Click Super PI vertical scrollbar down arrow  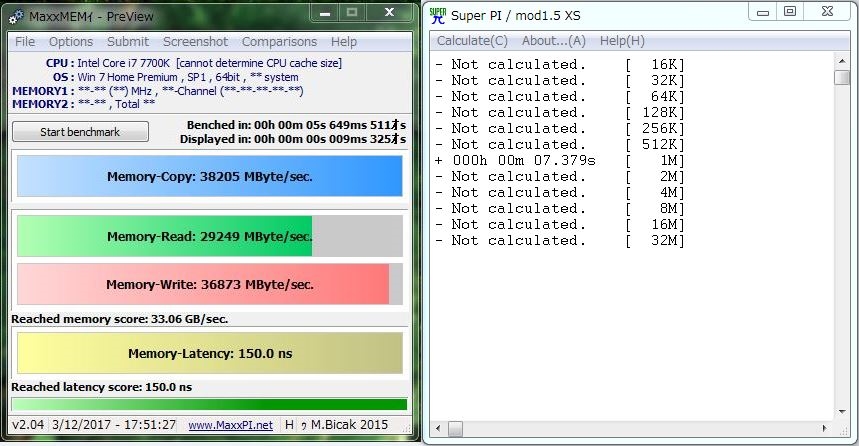(841, 412)
